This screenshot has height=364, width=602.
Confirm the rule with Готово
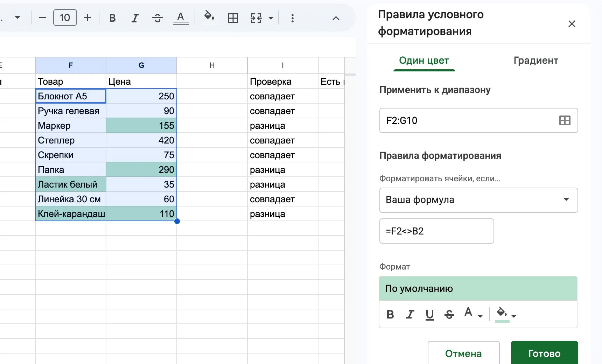(544, 353)
